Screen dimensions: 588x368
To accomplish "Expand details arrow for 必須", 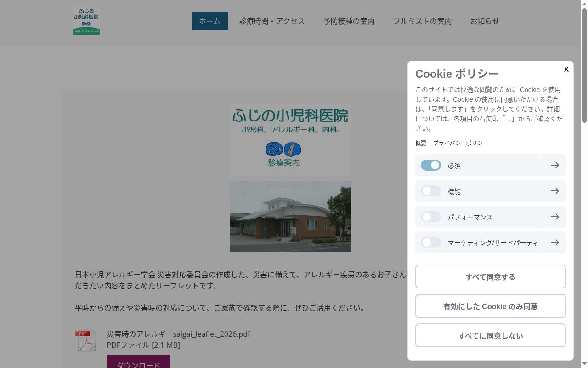I will pos(554,165).
